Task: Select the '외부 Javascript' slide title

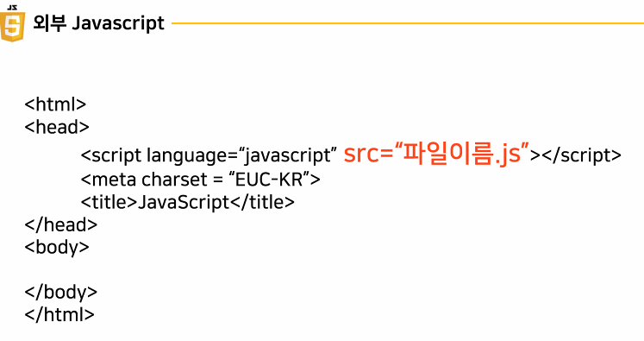Action: pos(98,23)
